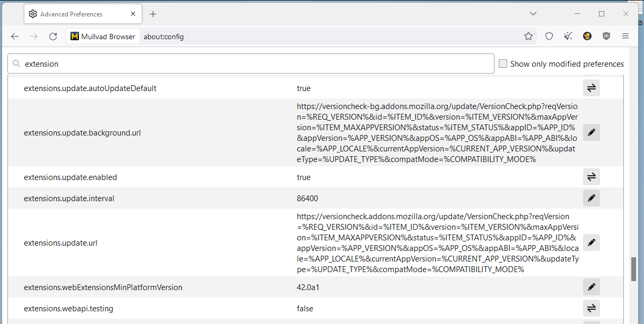This screenshot has width=644, height=324.
Task: Toggle extensions.update.autoUpdateDefault value
Action: coord(591,88)
